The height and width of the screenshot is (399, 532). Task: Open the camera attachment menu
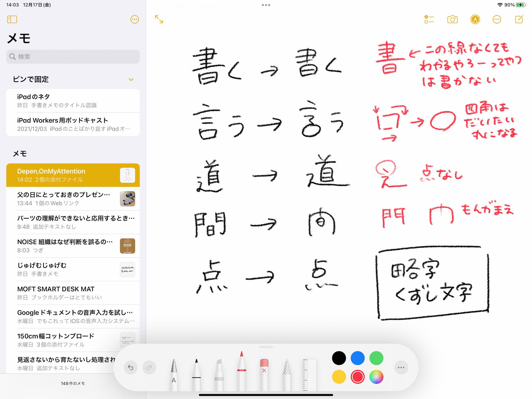point(452,19)
